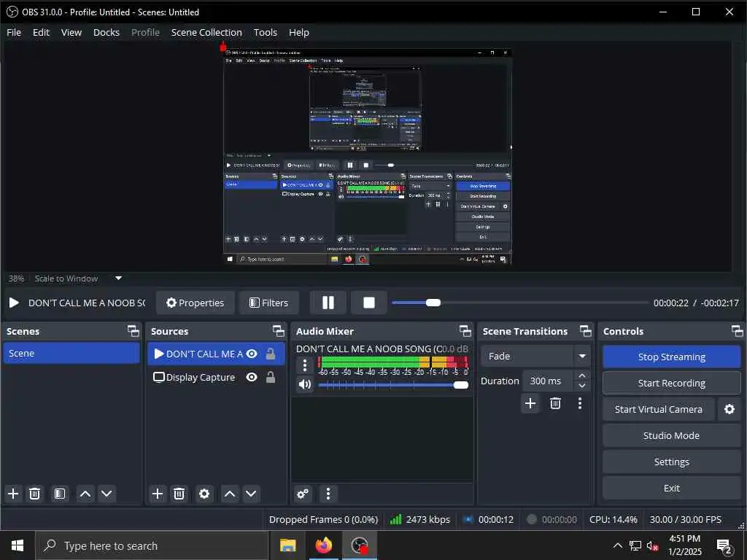This screenshot has width=747, height=560.
Task: Move scene down with arrow icon
Action: 107,494
